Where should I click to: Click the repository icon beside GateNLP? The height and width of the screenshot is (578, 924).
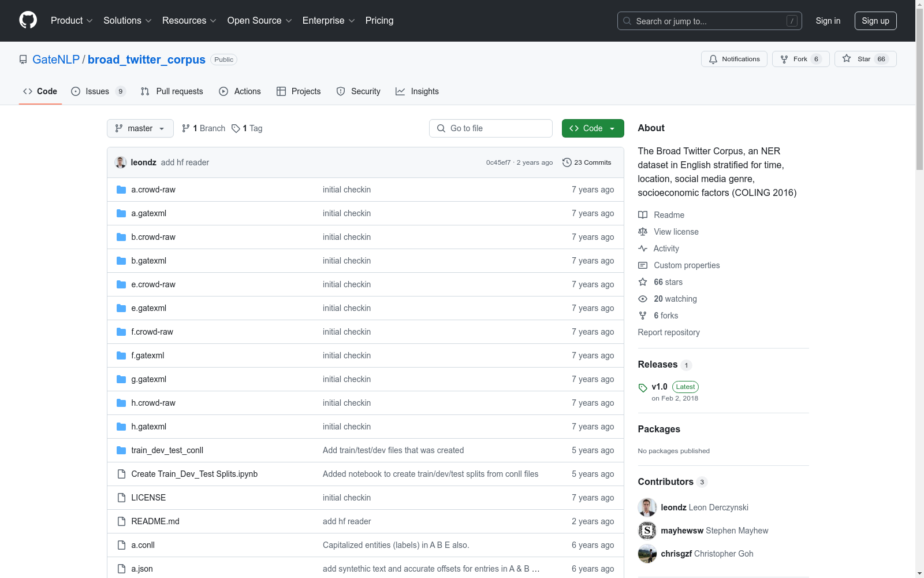[23, 60]
